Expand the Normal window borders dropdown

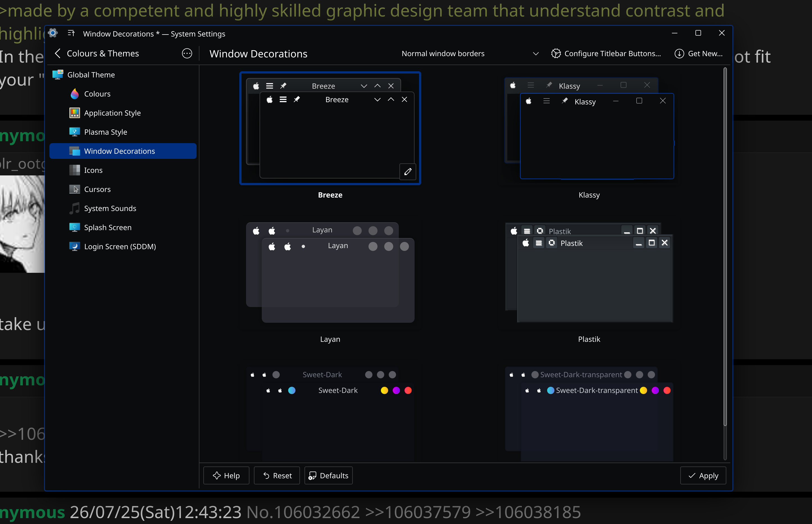[470, 53]
